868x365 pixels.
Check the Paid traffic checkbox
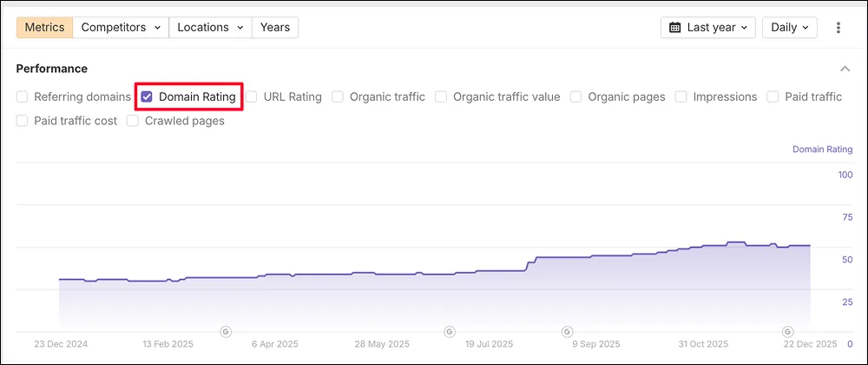click(773, 97)
